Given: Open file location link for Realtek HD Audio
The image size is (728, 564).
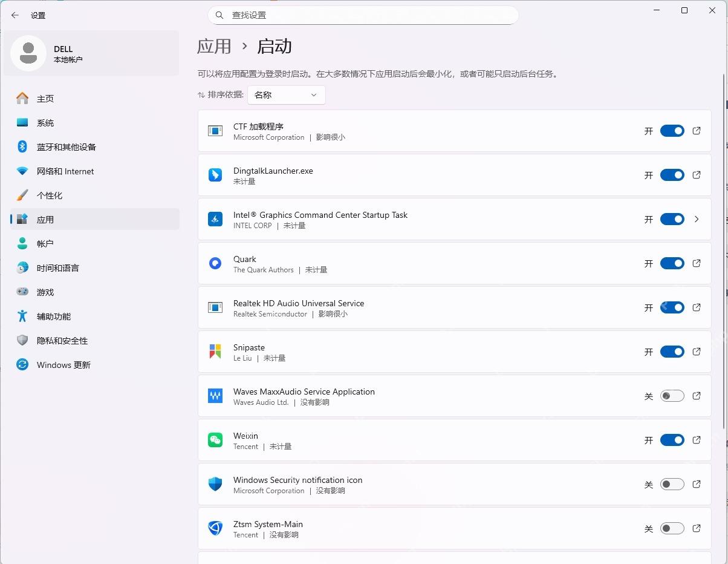Looking at the screenshot, I should [697, 307].
